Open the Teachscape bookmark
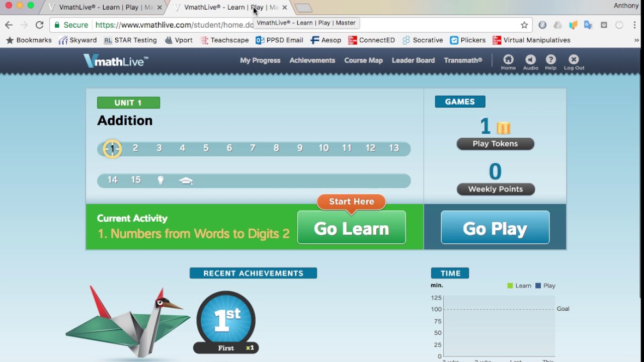This screenshot has height=362, width=644. [224, 40]
